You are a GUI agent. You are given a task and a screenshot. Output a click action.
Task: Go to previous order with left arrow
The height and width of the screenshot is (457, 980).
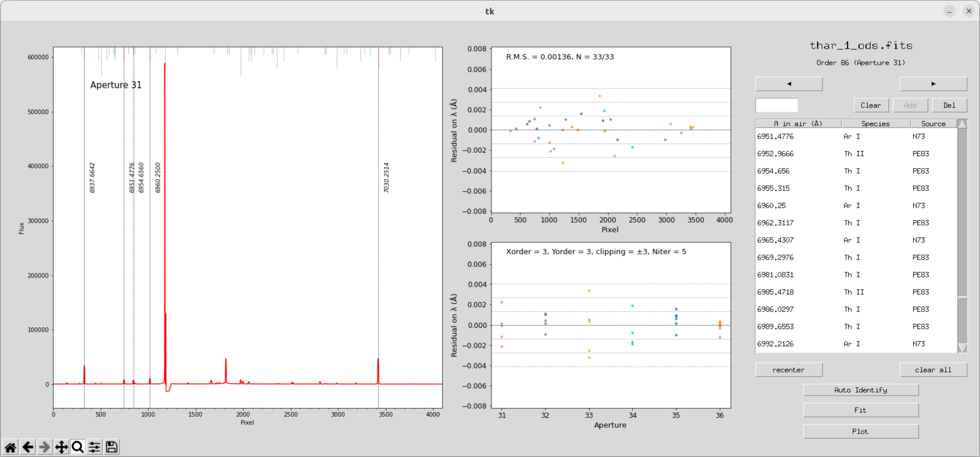[789, 84]
